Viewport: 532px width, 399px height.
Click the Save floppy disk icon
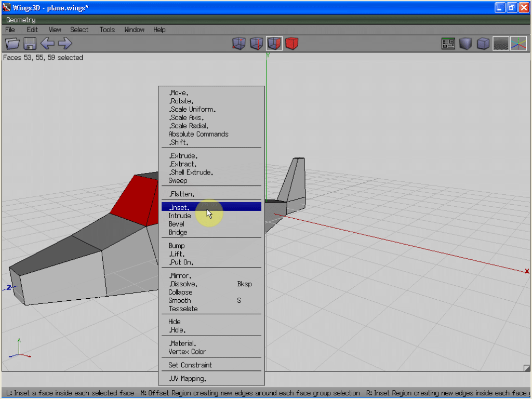click(30, 44)
